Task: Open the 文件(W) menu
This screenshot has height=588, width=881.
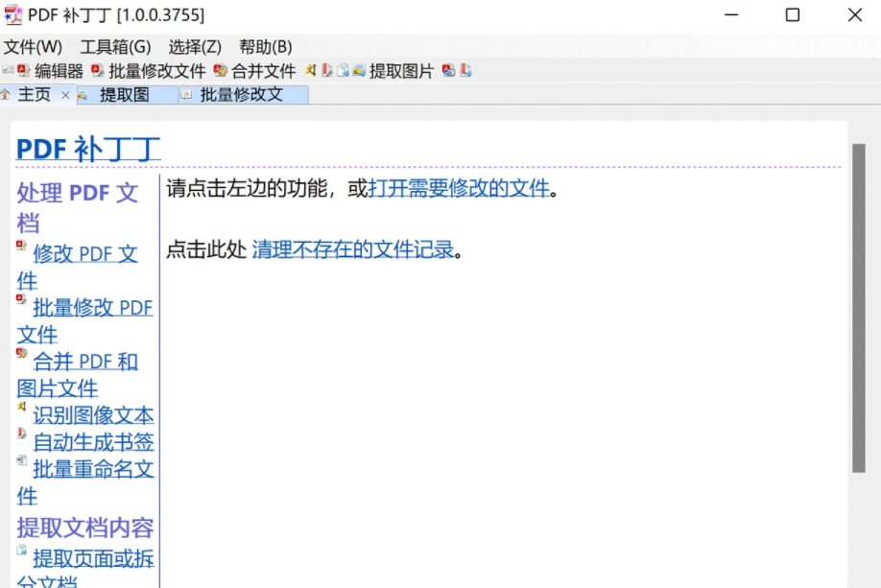Action: pyautogui.click(x=33, y=47)
